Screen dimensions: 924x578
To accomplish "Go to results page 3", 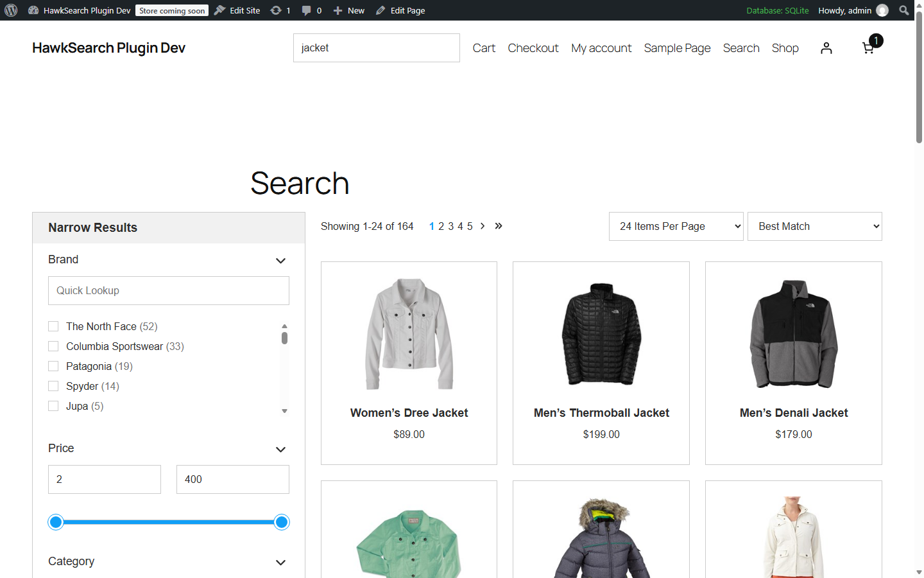I will (451, 226).
